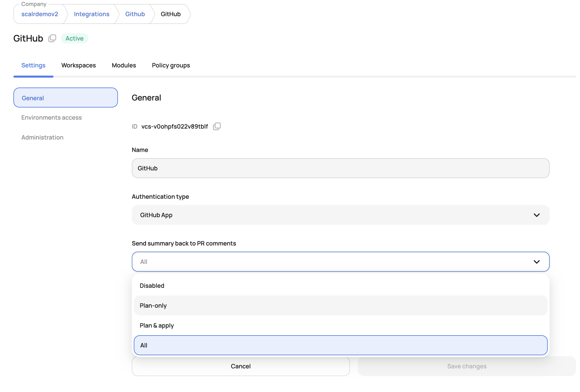This screenshot has width=580, height=392.
Task: Copy the VCS provider ID icon
Action: point(217,126)
